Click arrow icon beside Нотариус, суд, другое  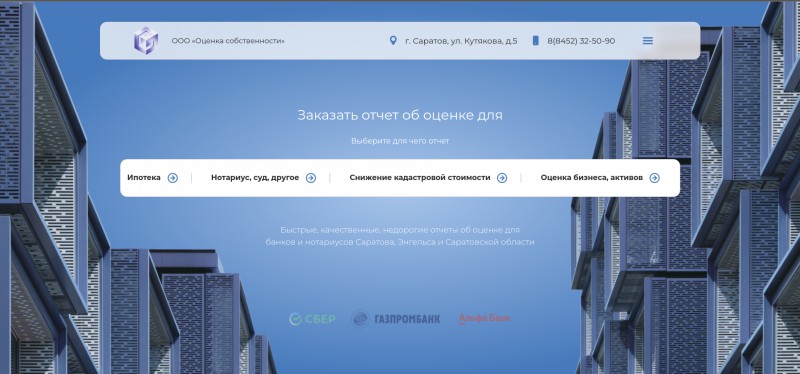point(311,178)
